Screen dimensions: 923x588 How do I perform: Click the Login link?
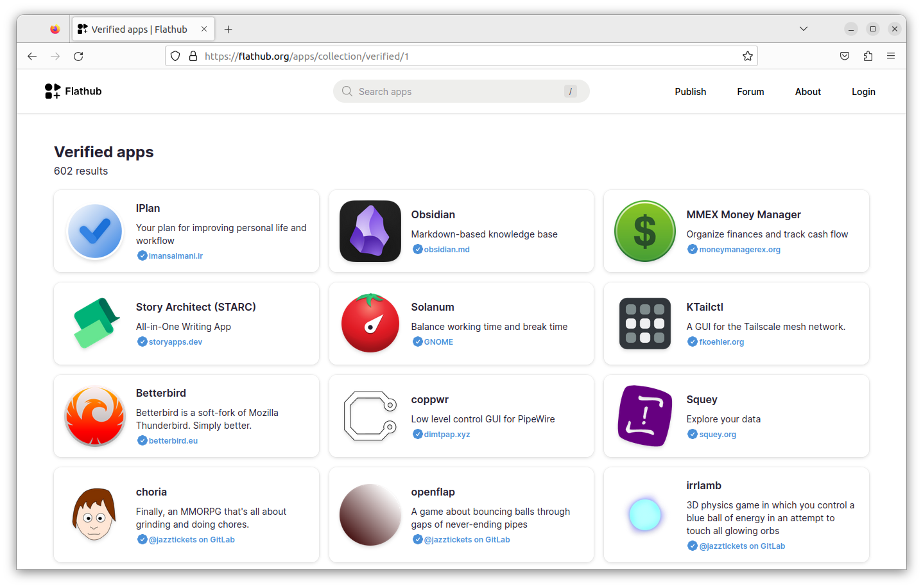(863, 91)
